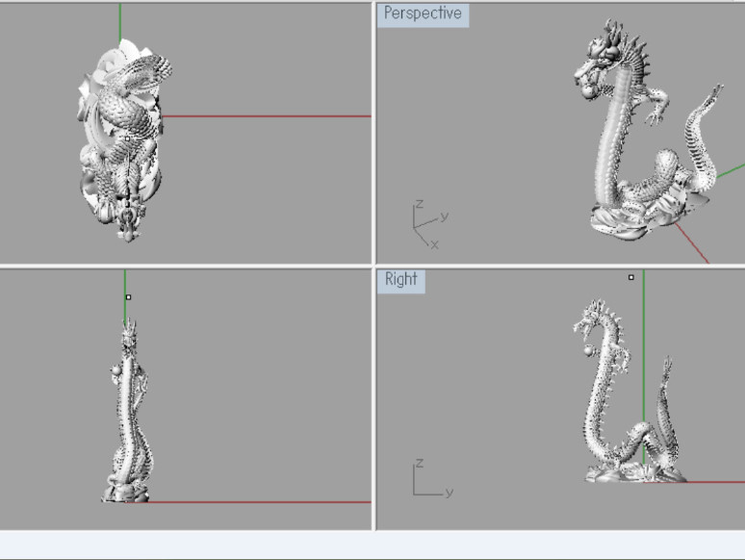Screen dimensions: 745x560
Task: Click the XYZ axis icon in Perspective viewport
Action: pos(431,224)
